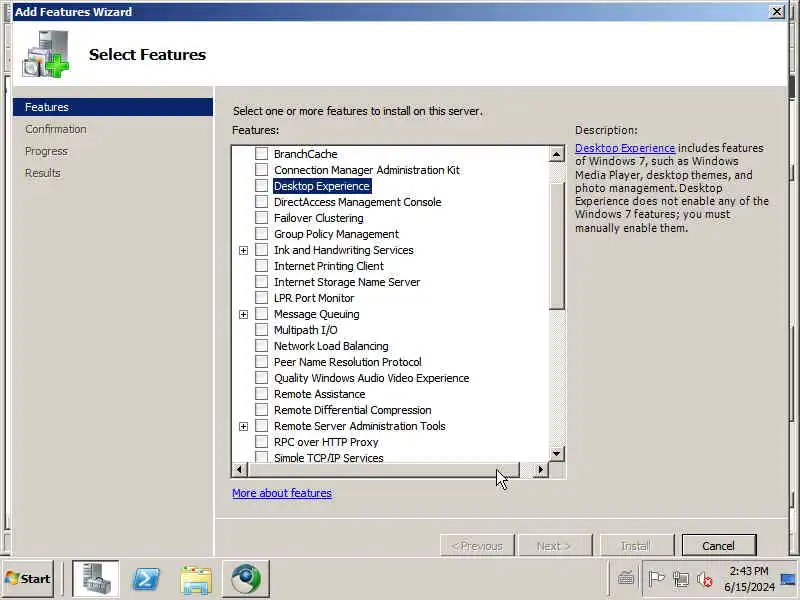
Task: Click the Install button
Action: click(x=637, y=546)
